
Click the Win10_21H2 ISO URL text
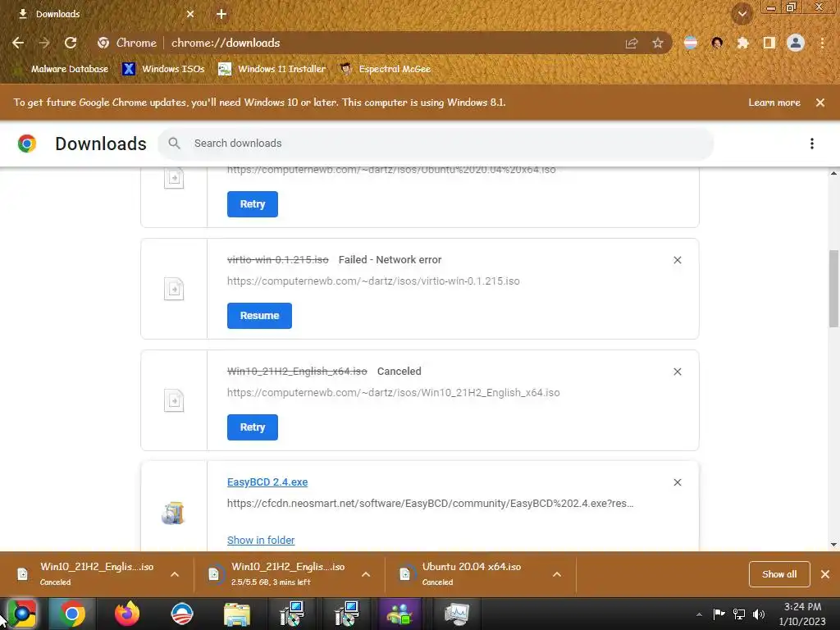393,392
